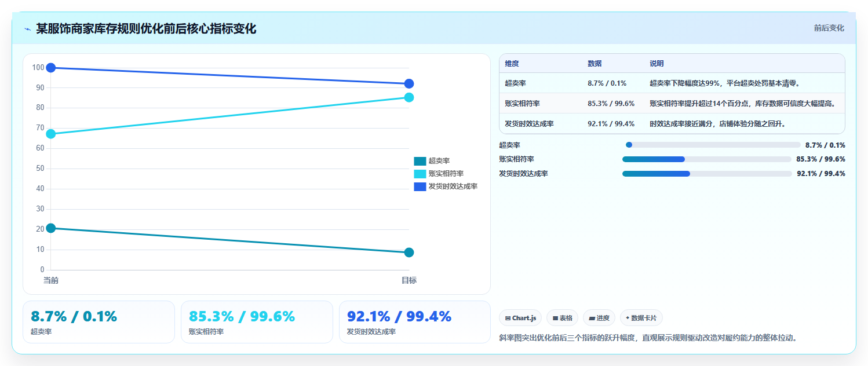868x366 pixels.
Task: Click table value 8.7% / 0.1%
Action: (607, 83)
